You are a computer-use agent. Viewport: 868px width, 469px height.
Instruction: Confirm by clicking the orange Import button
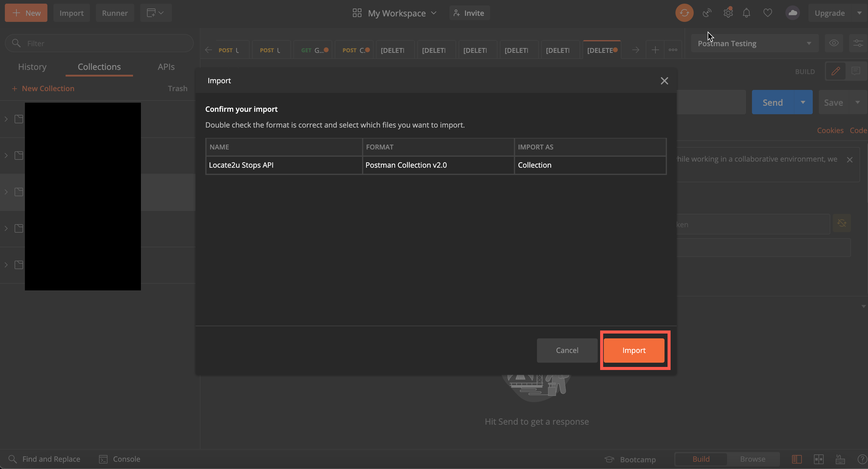[634, 350]
